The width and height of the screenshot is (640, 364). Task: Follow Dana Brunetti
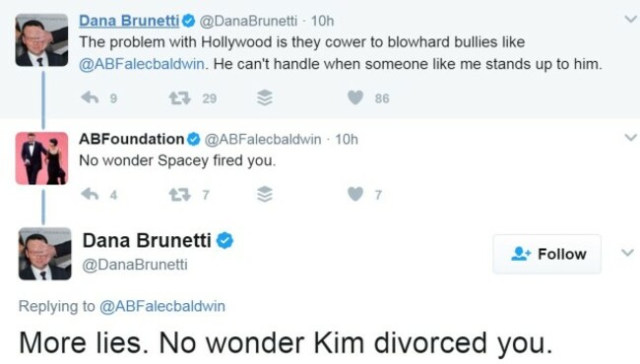[546, 254]
